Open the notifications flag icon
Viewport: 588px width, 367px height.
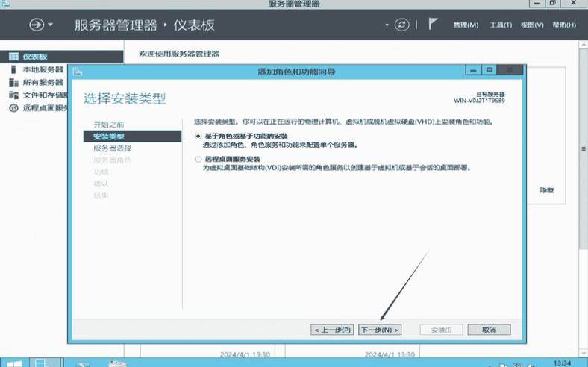(x=433, y=24)
